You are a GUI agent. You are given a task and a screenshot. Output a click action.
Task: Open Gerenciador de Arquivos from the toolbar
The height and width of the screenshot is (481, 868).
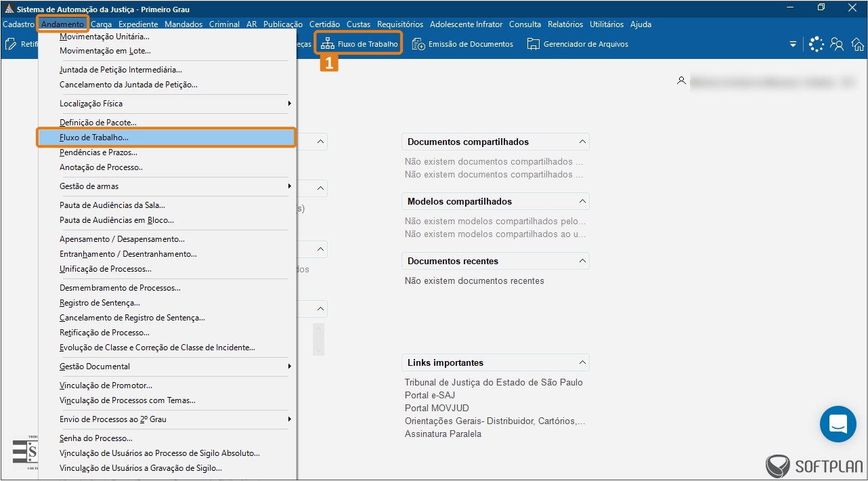click(x=578, y=44)
